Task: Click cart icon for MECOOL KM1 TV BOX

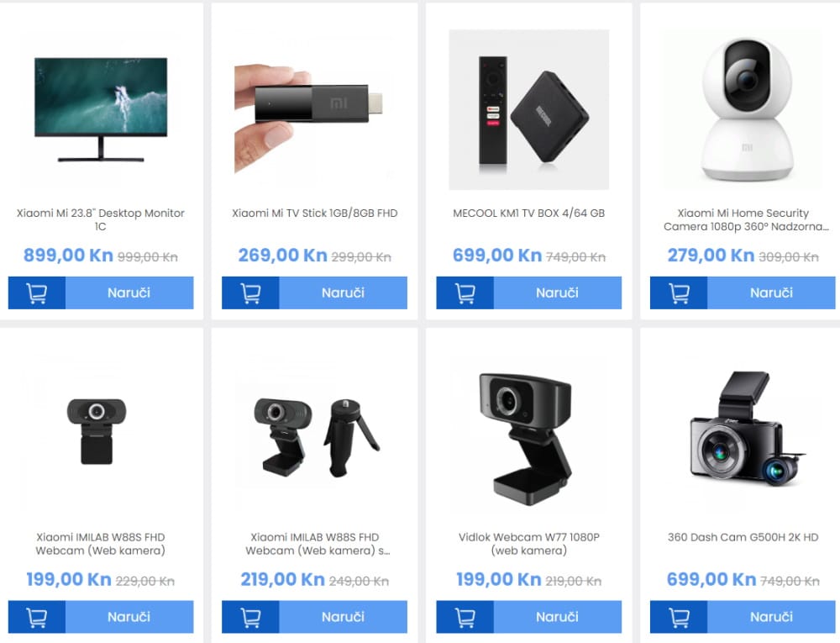Action: click(465, 293)
